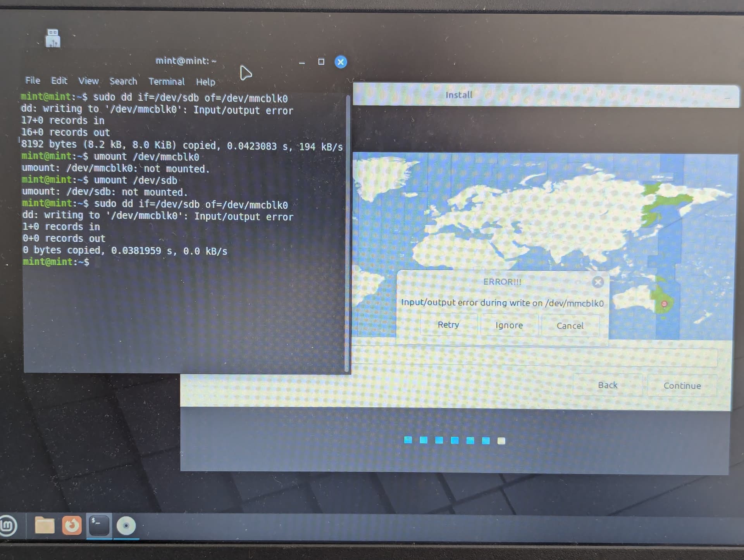
Task: Open the Edit menu in terminal
Action: coord(59,81)
